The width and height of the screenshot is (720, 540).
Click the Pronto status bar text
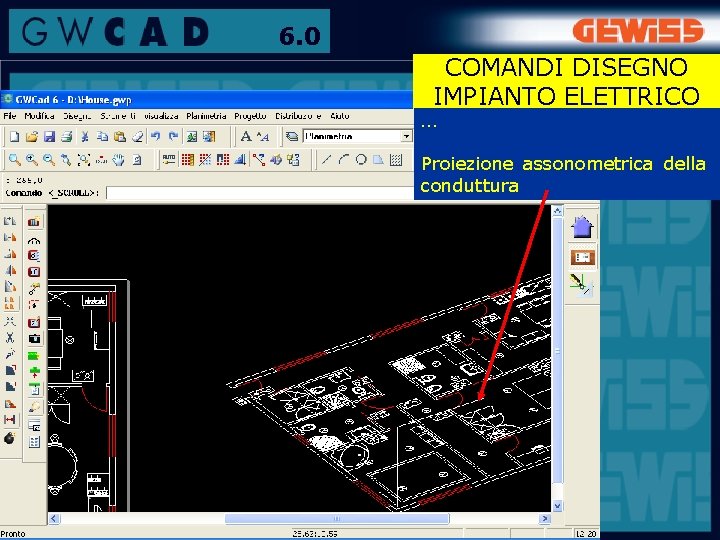(x=13, y=534)
